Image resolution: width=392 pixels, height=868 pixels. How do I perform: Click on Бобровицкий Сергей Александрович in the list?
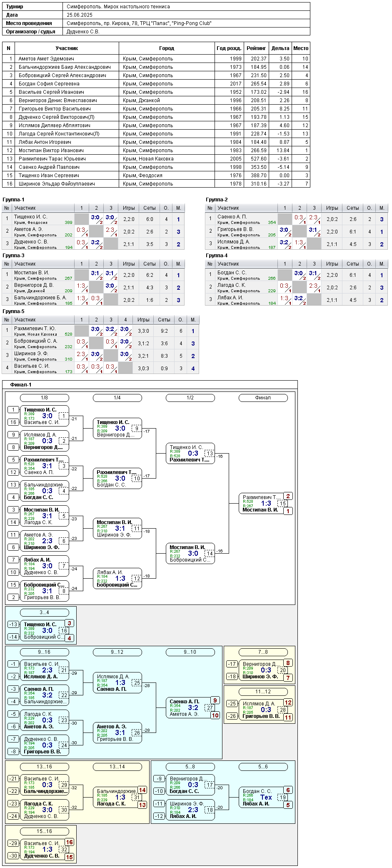[62, 75]
